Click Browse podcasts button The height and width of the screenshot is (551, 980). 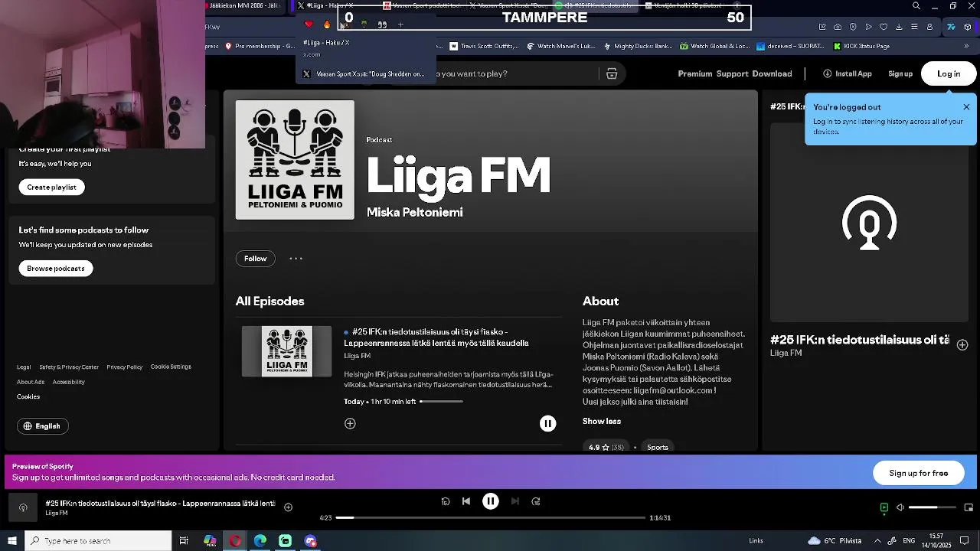click(56, 269)
